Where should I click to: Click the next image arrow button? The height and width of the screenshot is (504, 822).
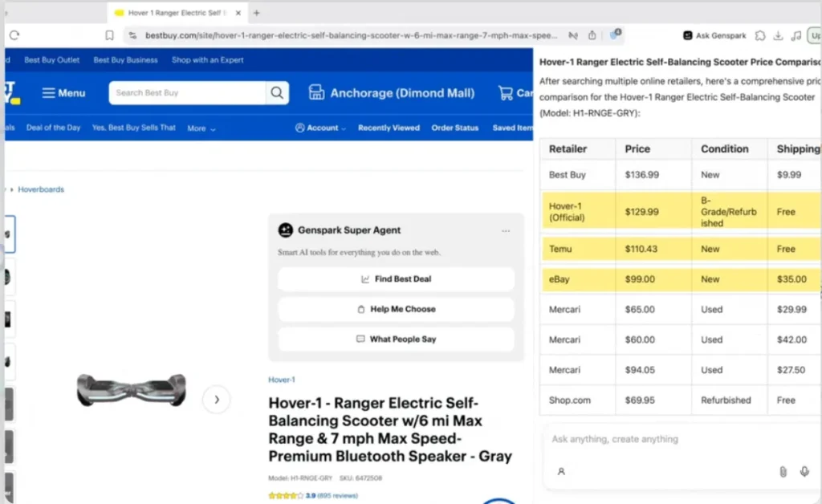click(x=216, y=399)
